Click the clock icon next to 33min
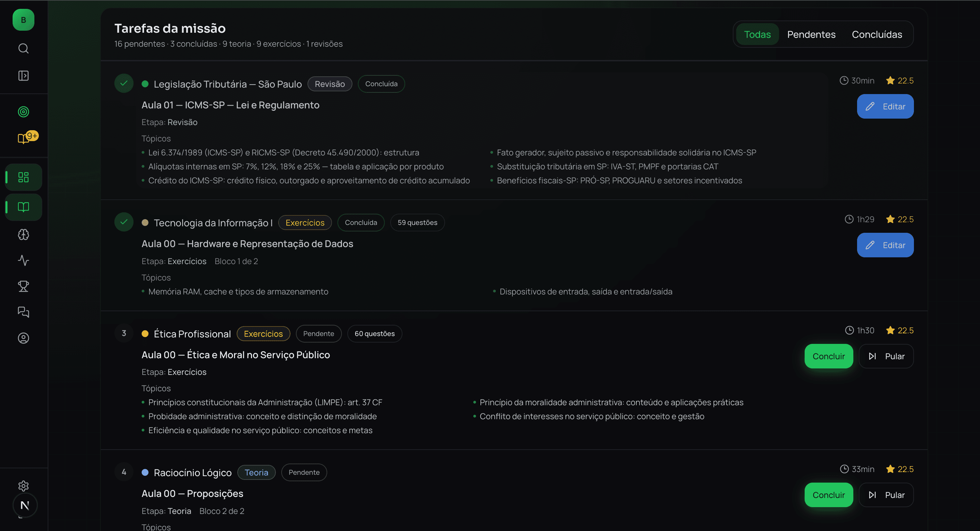This screenshot has width=980, height=531. coord(844,469)
